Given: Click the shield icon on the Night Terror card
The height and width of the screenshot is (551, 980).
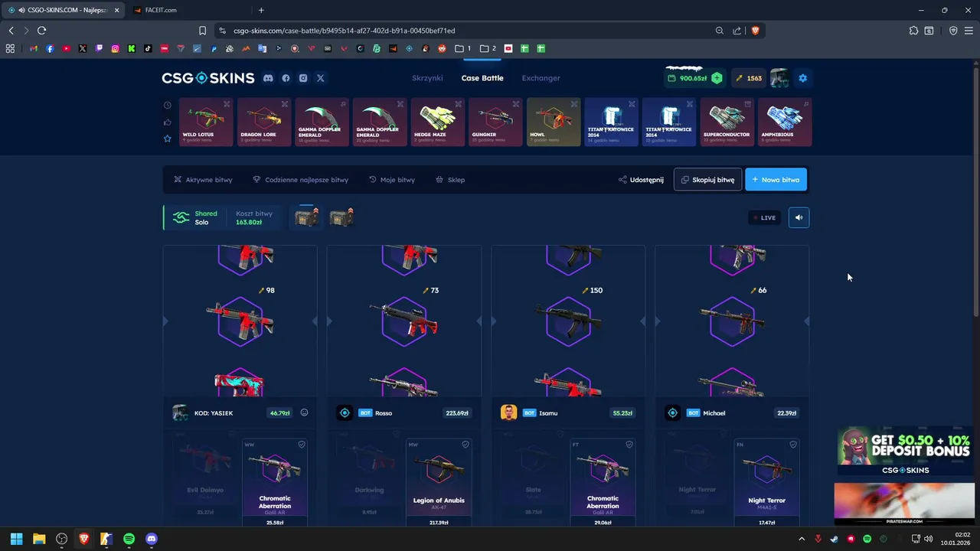Looking at the screenshot, I should point(793,445).
